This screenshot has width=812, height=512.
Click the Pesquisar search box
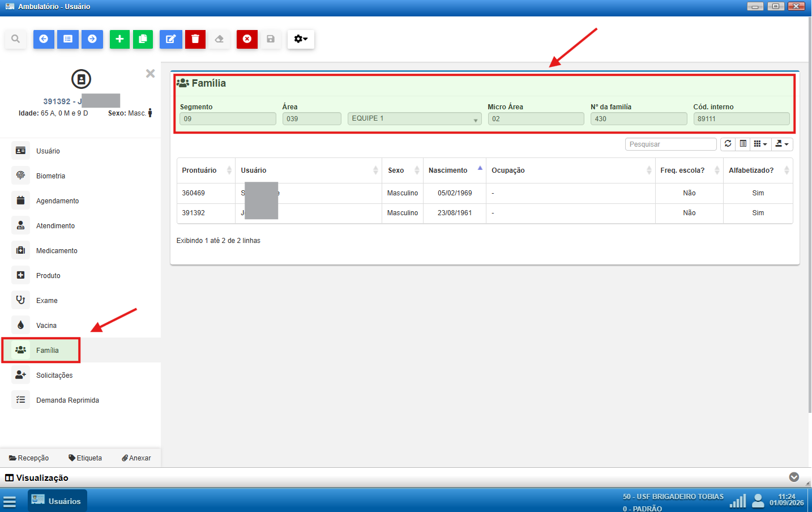click(671, 144)
